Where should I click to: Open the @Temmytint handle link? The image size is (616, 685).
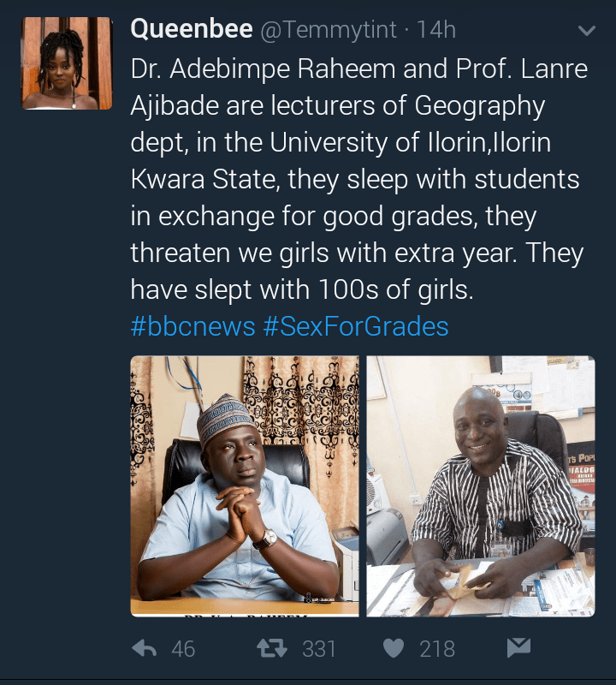point(329,30)
